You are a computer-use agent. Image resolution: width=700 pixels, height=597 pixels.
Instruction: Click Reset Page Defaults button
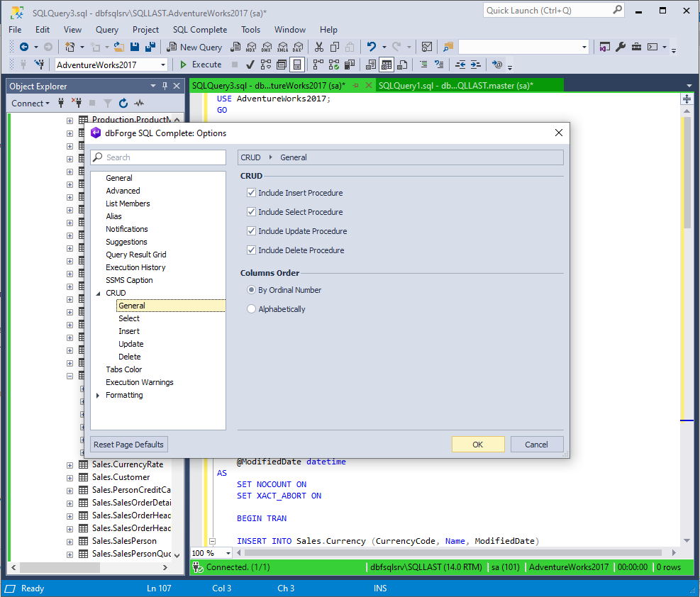[x=128, y=445]
